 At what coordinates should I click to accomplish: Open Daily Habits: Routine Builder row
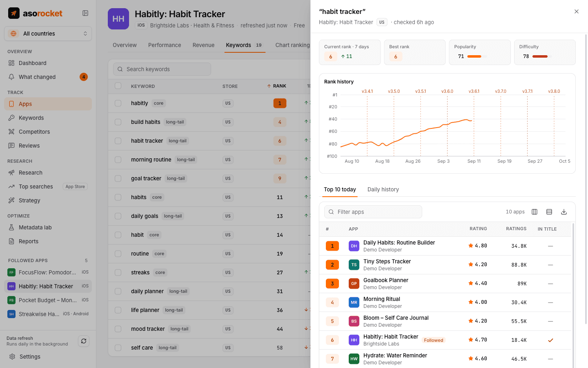(x=445, y=246)
